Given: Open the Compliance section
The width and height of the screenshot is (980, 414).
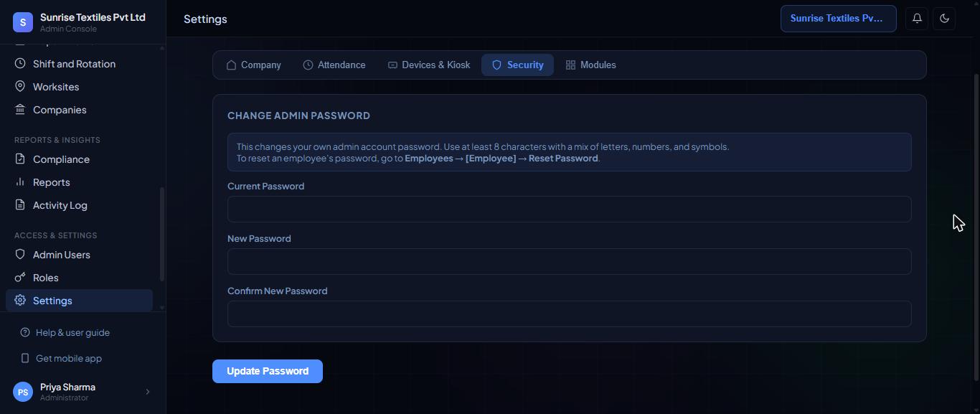Looking at the screenshot, I should click(79, 159).
